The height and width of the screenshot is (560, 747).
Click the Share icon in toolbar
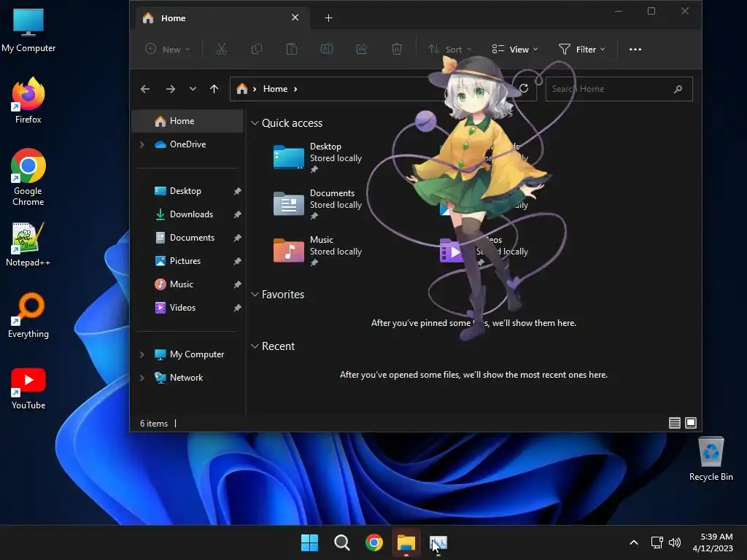[x=362, y=49]
